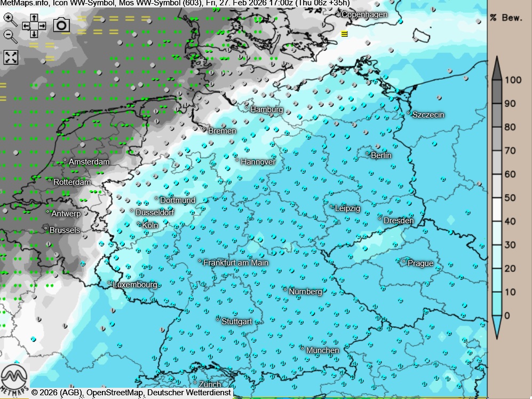Pan map up with the up arrow
The width and height of the screenshot is (532, 399).
34,17
